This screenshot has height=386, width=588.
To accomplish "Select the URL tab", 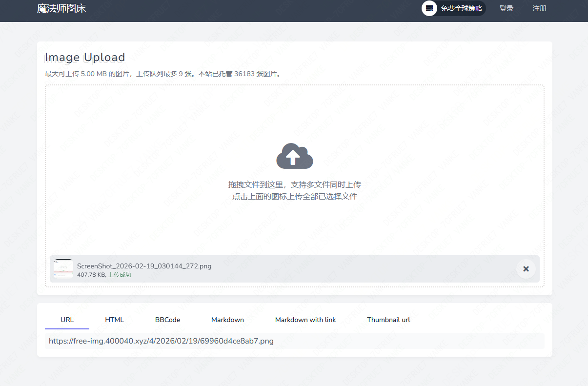I will point(67,320).
